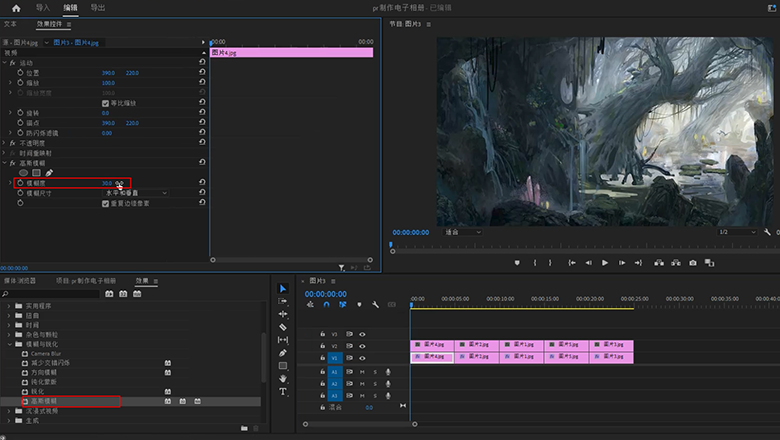Open Blur Dimensions dropdown
The image size is (780, 440).
point(135,193)
